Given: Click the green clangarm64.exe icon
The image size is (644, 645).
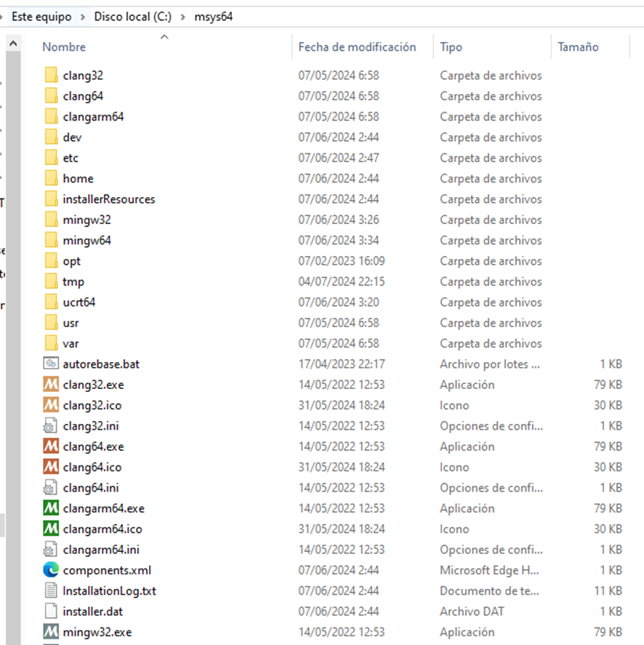Looking at the screenshot, I should click(51, 508).
